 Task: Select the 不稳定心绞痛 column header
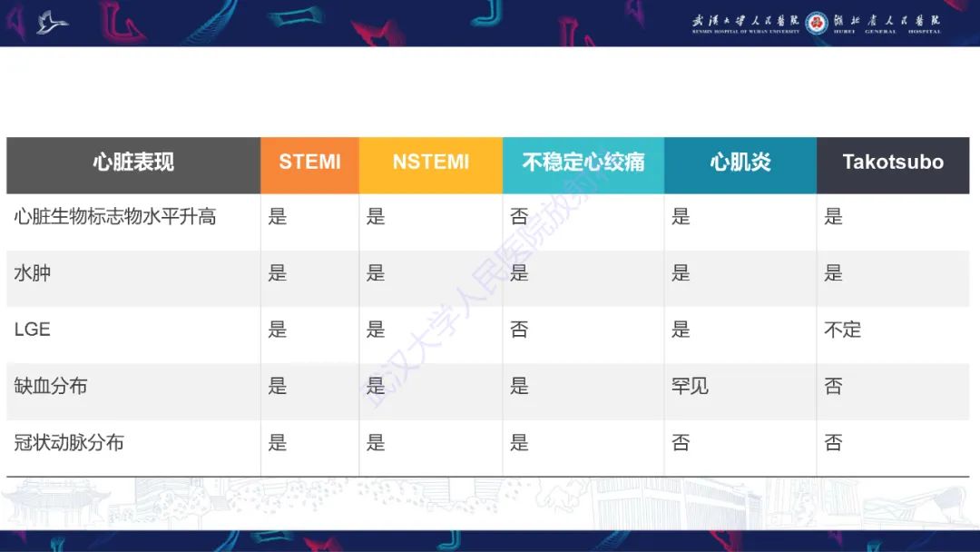tap(583, 165)
